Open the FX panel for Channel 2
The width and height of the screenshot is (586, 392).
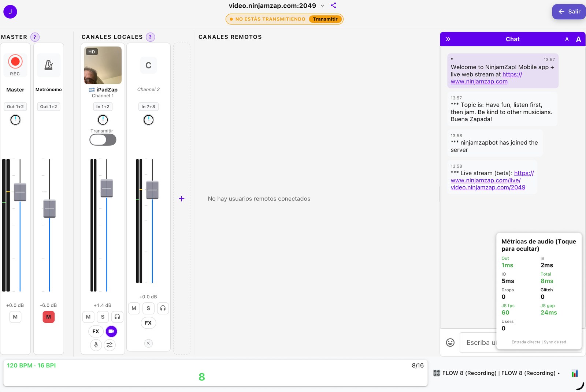tap(148, 323)
